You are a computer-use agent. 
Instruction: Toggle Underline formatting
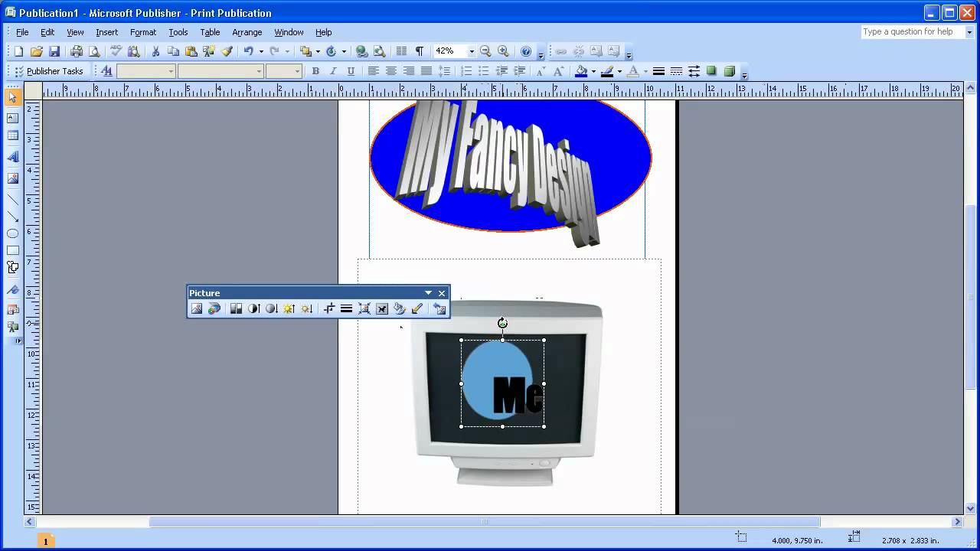click(351, 71)
